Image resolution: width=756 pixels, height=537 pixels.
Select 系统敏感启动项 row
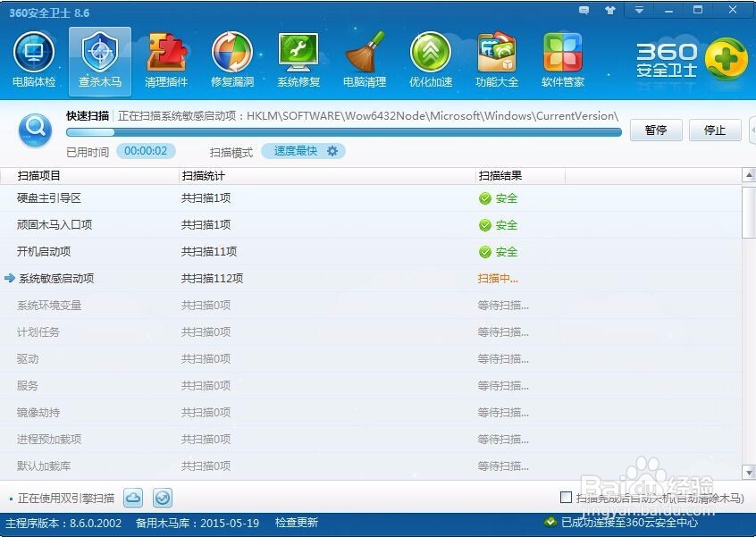(371, 279)
